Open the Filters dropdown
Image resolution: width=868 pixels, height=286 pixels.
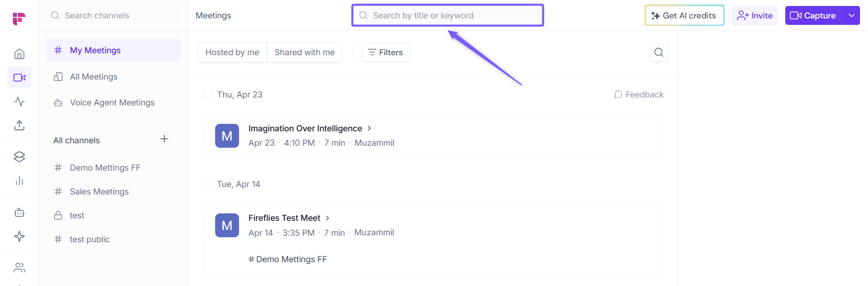pos(386,52)
